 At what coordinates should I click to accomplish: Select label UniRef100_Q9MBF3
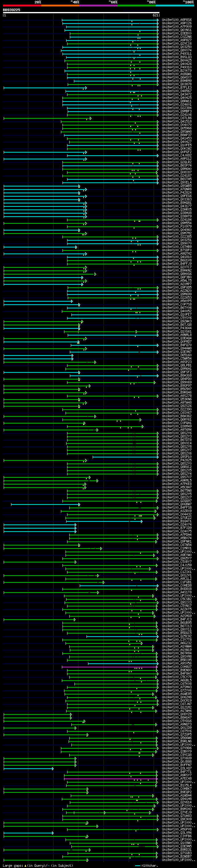pos(177,111)
